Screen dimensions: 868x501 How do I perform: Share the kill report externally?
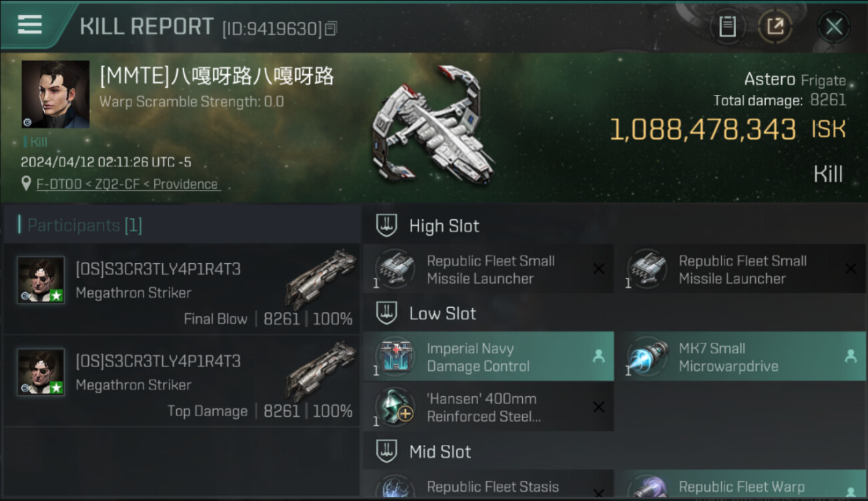pyautogui.click(x=775, y=27)
